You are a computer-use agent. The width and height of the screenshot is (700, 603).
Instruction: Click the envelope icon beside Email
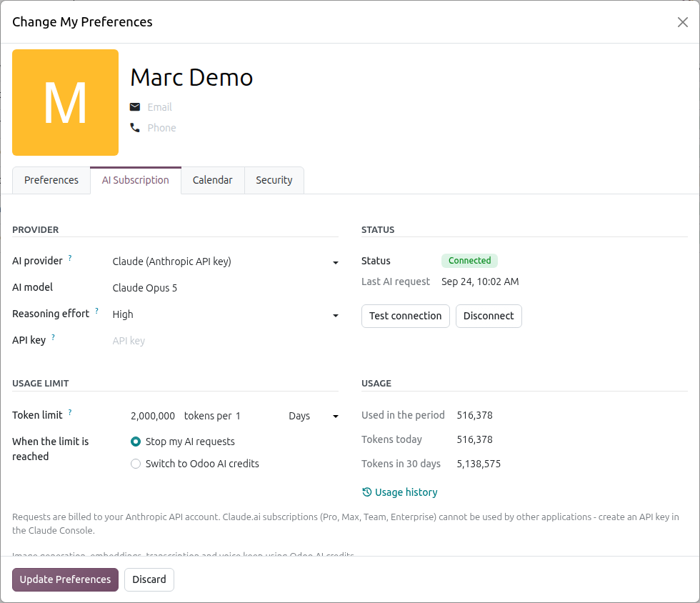[x=135, y=106]
